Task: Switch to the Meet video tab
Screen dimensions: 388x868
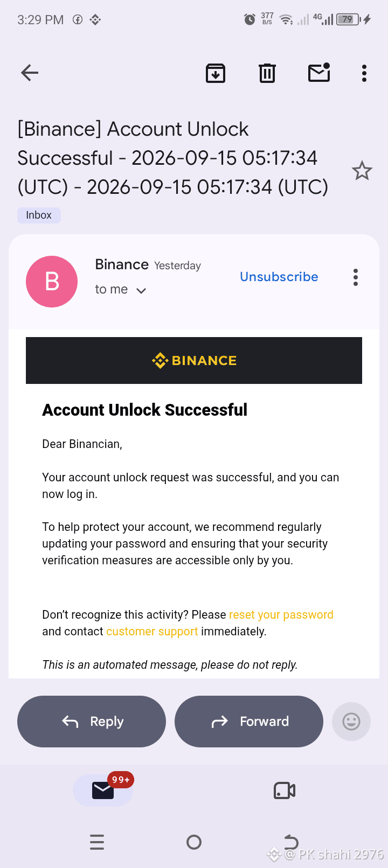Action: pos(285,790)
